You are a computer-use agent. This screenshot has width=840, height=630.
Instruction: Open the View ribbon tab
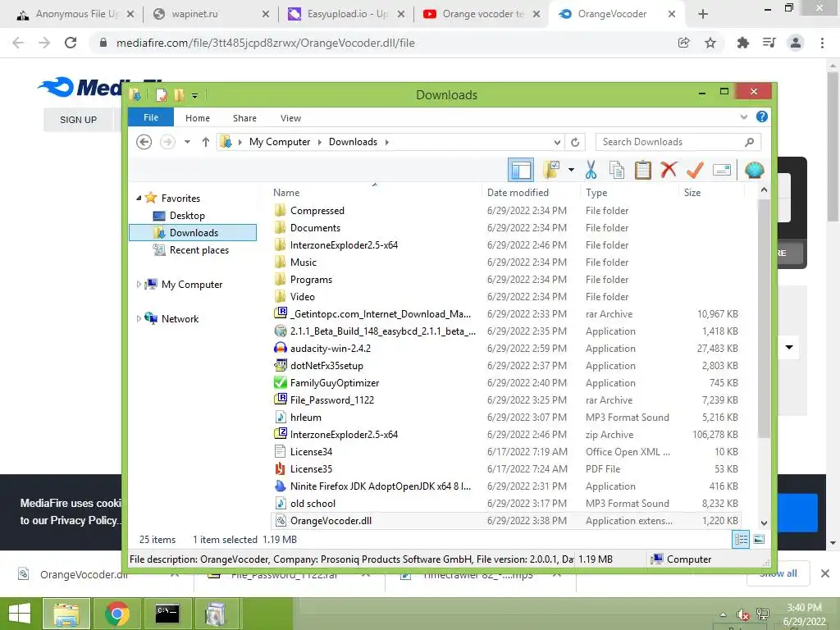[290, 118]
